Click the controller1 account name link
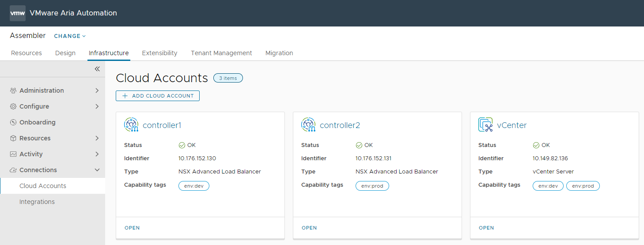This screenshot has height=245, width=644. click(162, 125)
